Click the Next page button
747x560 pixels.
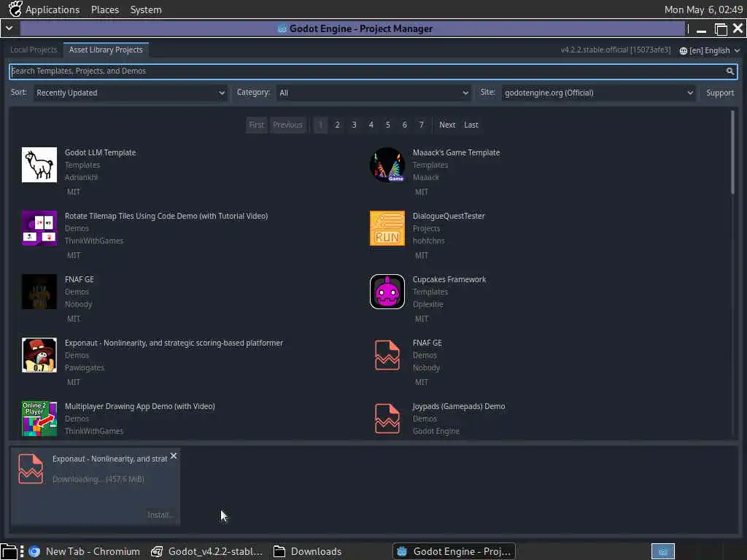[447, 125]
